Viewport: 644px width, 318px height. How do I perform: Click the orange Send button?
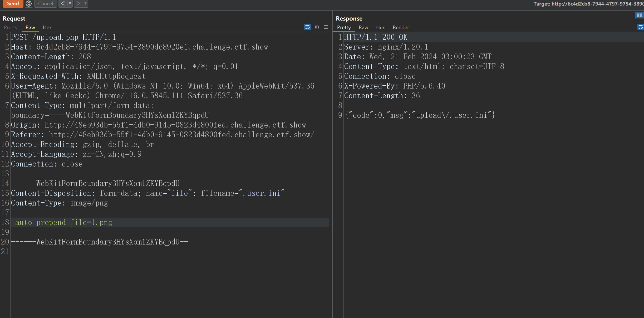pos(13,3)
